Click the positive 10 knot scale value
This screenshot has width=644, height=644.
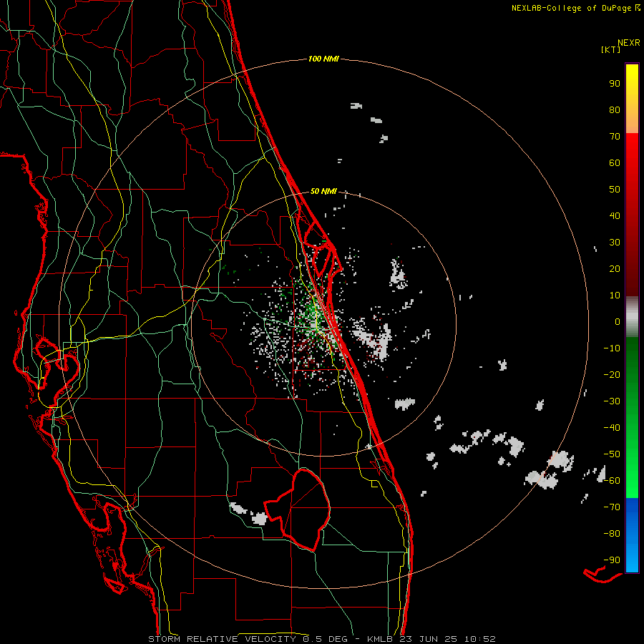pos(615,296)
